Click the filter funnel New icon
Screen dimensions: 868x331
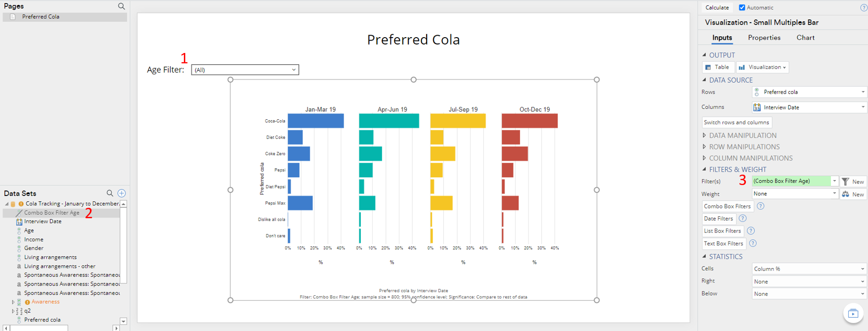point(846,182)
